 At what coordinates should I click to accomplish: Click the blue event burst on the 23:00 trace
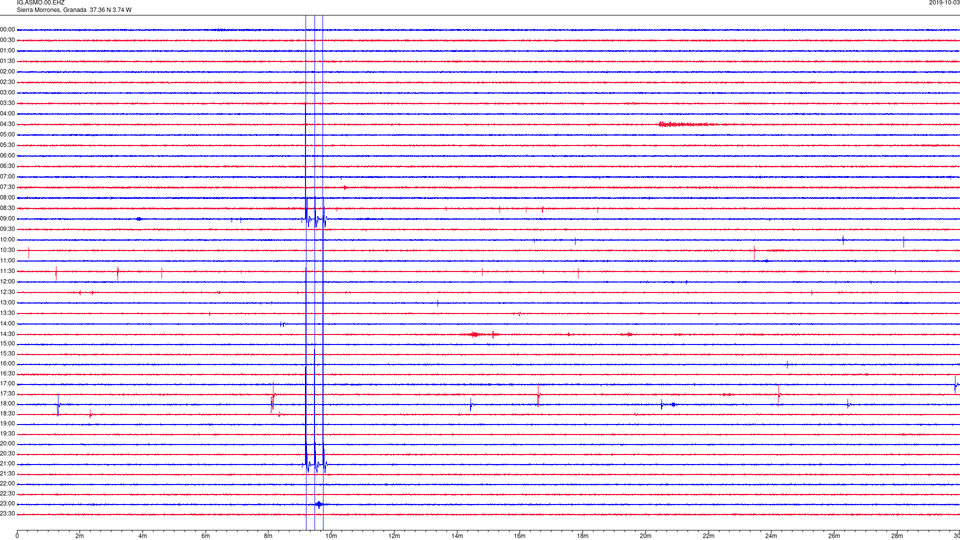319,504
